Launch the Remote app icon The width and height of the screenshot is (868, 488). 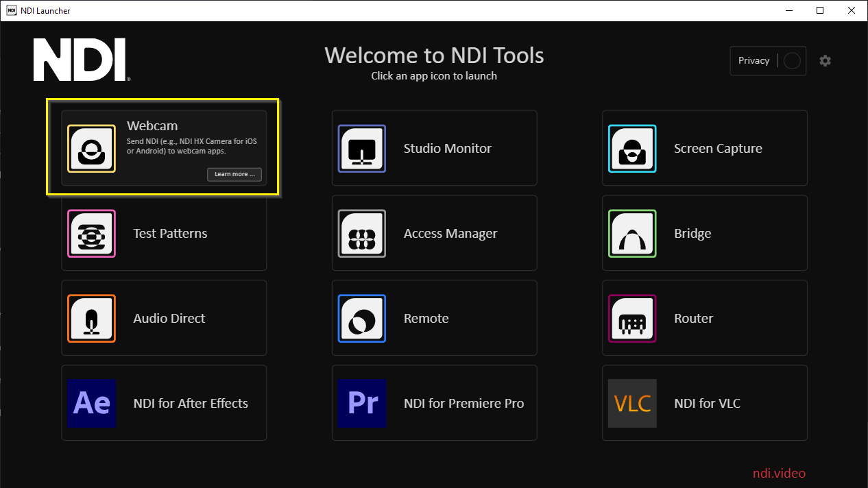(x=362, y=319)
